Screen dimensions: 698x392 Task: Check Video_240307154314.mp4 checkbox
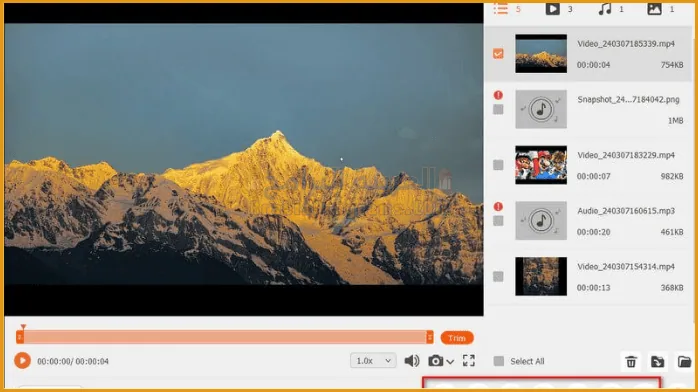499,277
